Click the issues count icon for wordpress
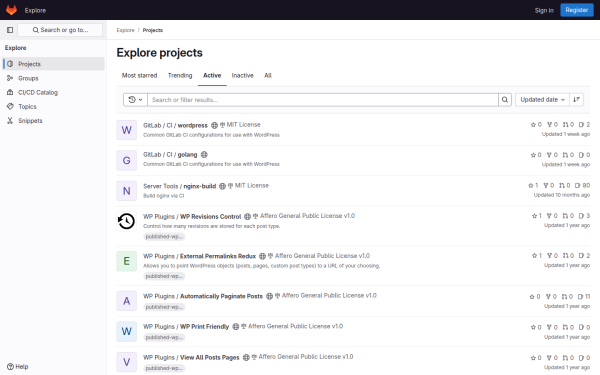Viewport: 600px width, 375px height. point(582,125)
